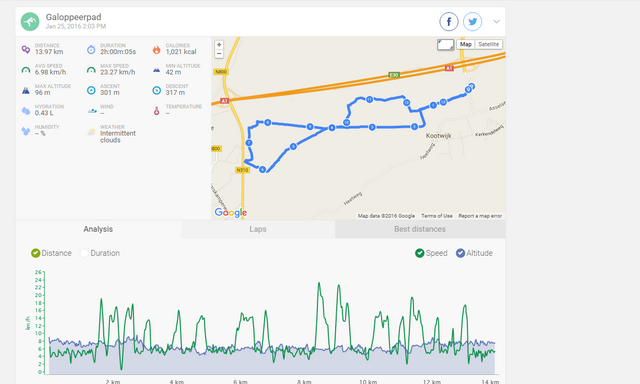
Task: Select the Duration radio option
Action: pos(84,253)
